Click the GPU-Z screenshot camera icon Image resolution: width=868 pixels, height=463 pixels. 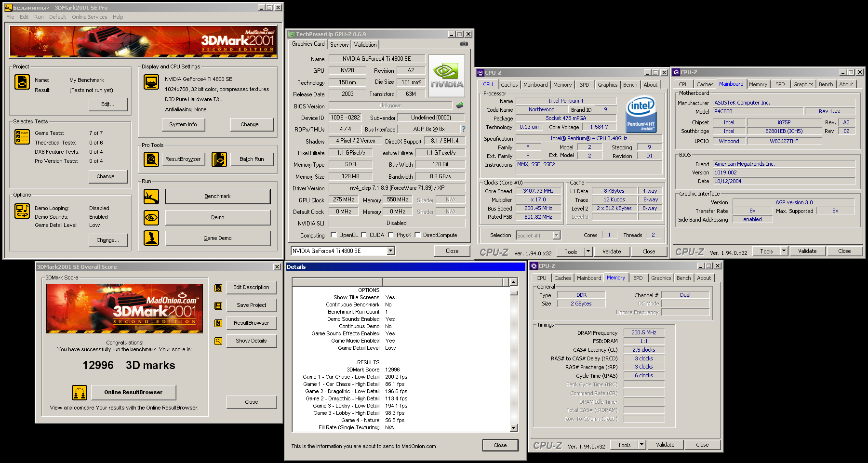(464, 44)
